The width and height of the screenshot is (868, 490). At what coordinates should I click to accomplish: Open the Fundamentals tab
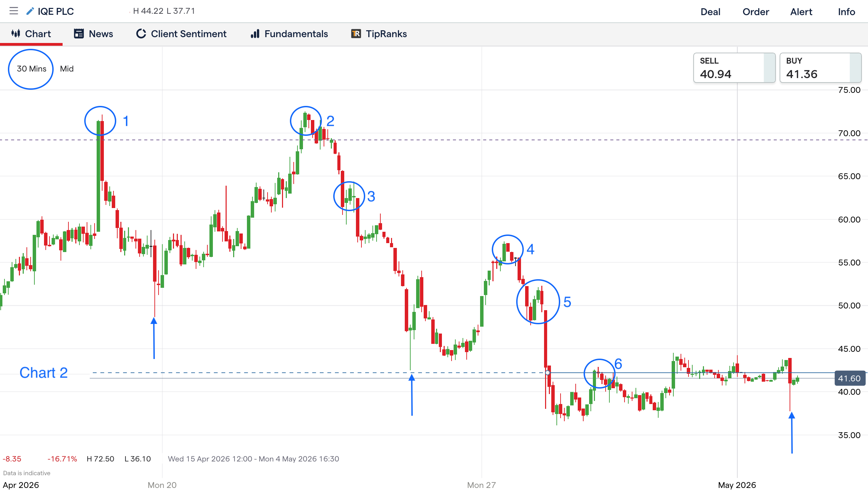(x=289, y=34)
